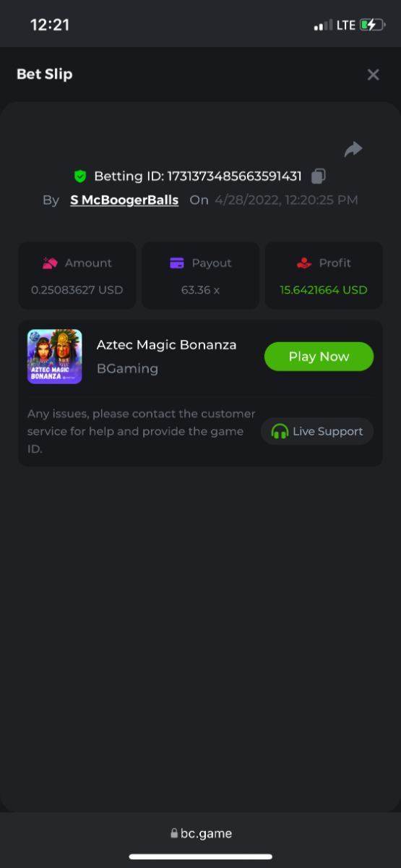Copy the Betting ID with copy icon

click(319, 176)
